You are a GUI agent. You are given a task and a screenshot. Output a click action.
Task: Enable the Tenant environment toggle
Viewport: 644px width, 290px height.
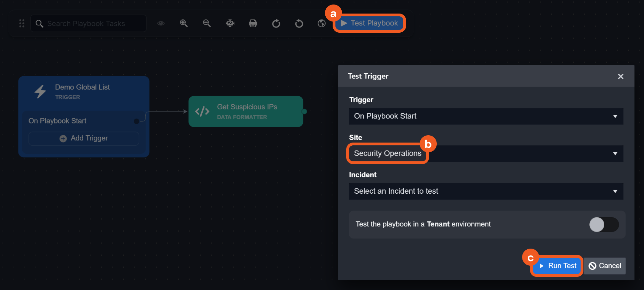point(604,225)
